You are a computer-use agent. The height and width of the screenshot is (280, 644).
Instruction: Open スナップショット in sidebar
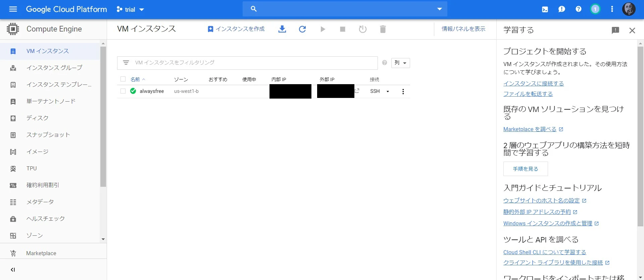coord(50,135)
